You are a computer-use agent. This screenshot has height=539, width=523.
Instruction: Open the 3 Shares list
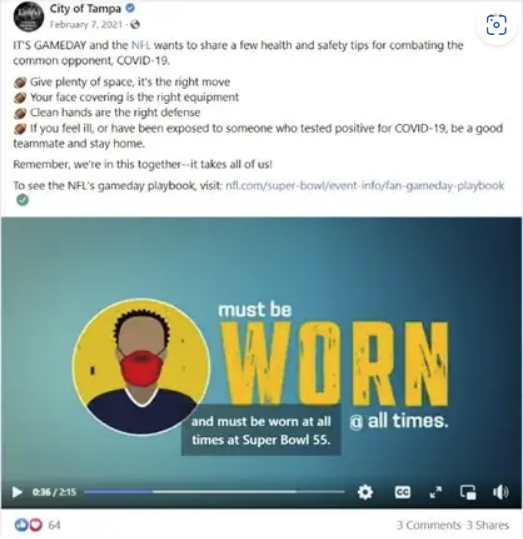488,525
